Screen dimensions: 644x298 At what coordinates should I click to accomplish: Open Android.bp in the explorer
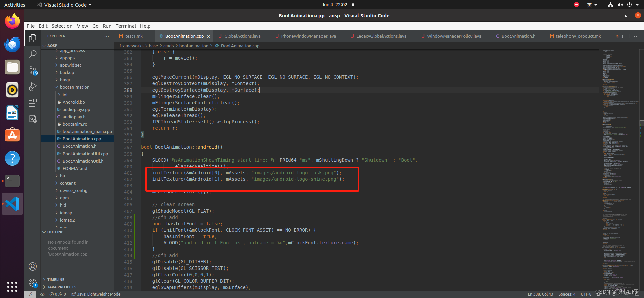click(73, 102)
